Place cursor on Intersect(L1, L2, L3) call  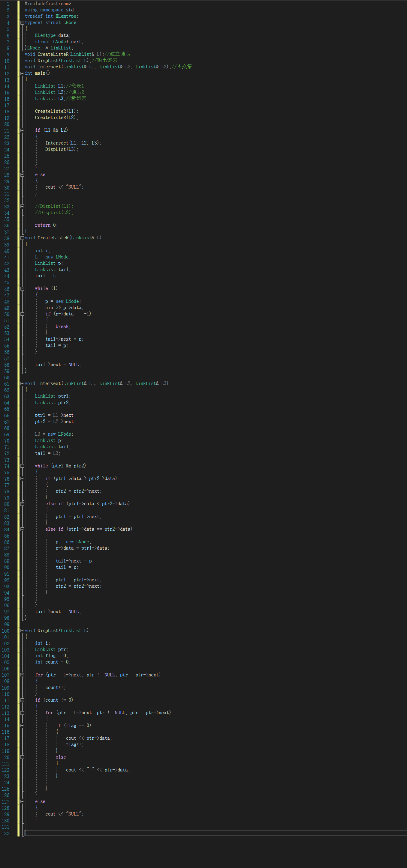click(74, 143)
